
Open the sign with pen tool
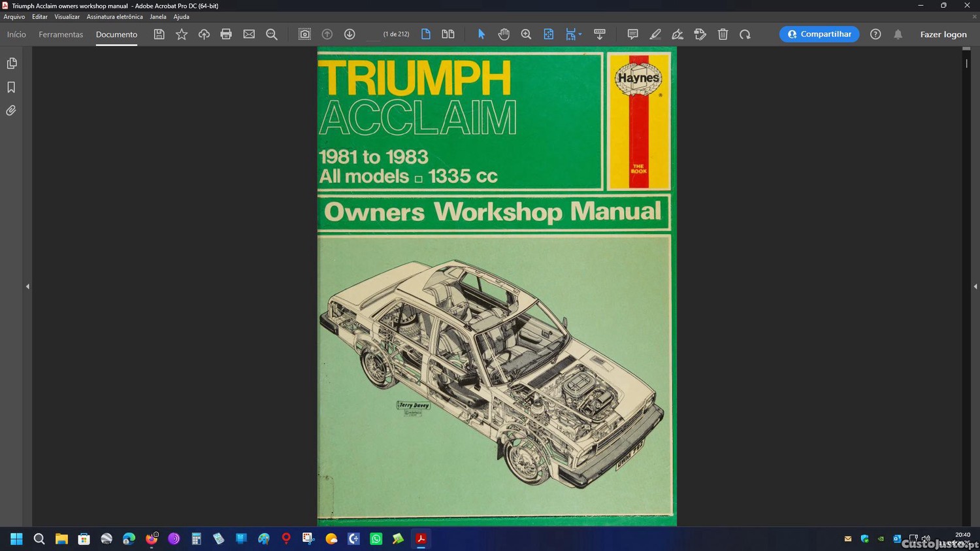(x=678, y=34)
